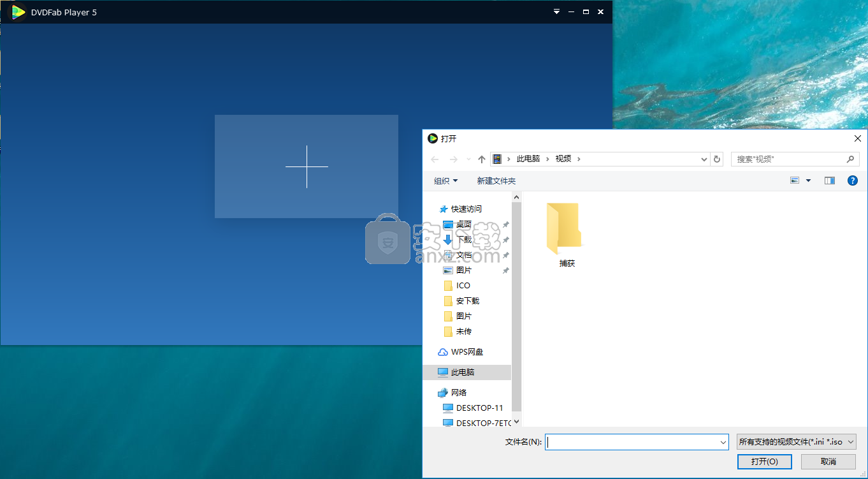Close the 打开 dialog

tap(858, 138)
